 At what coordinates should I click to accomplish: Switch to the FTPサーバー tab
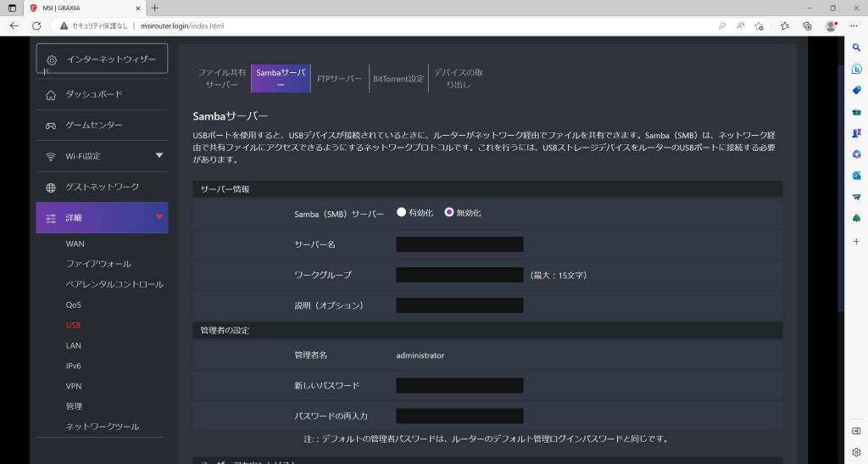point(339,79)
